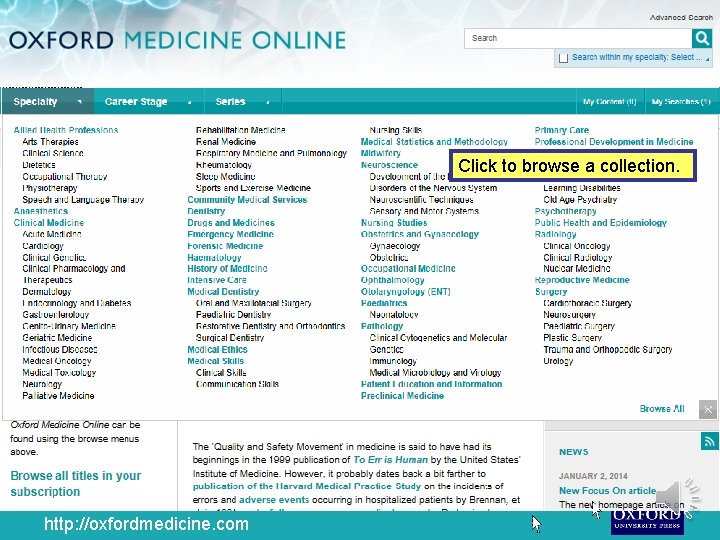Browse Preclinical Medicine
720x540 pixels.
(x=402, y=395)
